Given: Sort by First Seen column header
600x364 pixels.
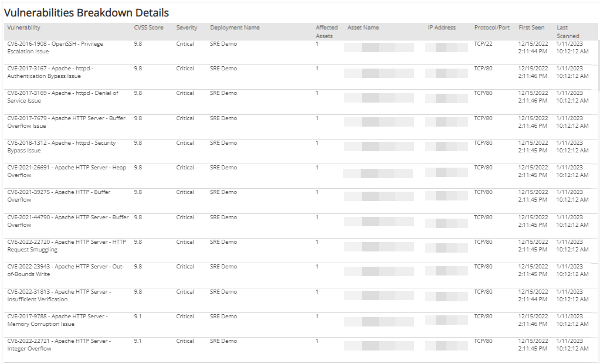Looking at the screenshot, I should [531, 28].
